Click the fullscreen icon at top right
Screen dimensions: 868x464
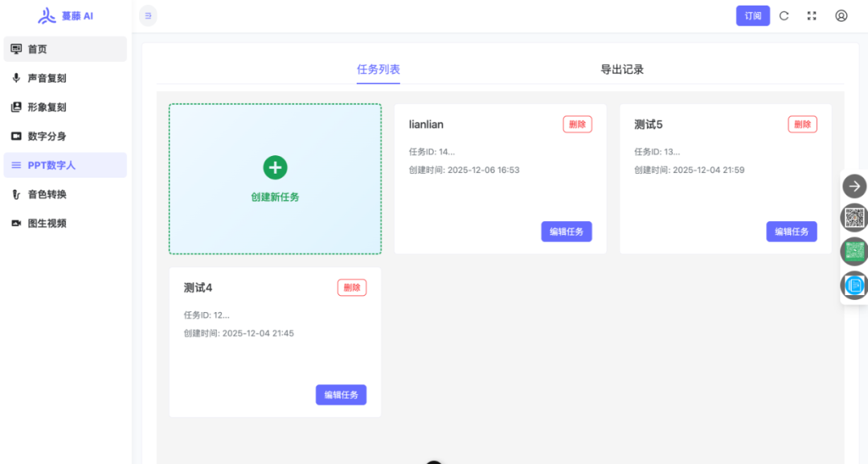pos(811,15)
